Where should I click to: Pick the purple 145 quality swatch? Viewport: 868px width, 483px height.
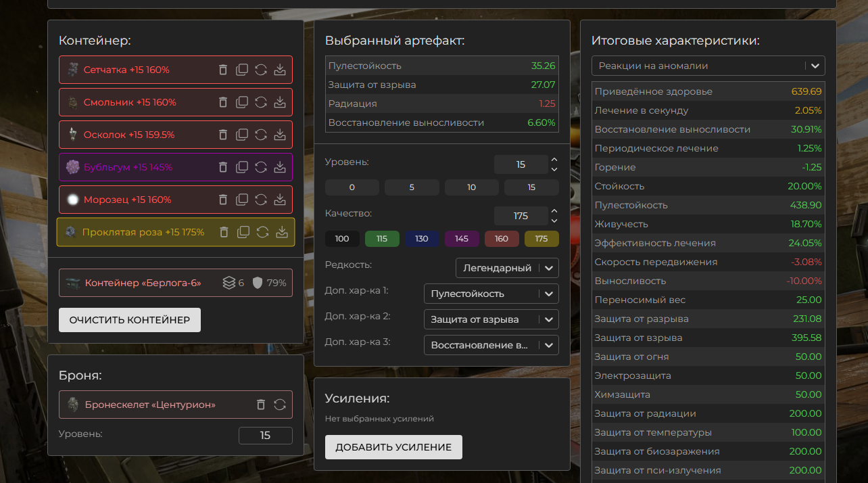(462, 239)
